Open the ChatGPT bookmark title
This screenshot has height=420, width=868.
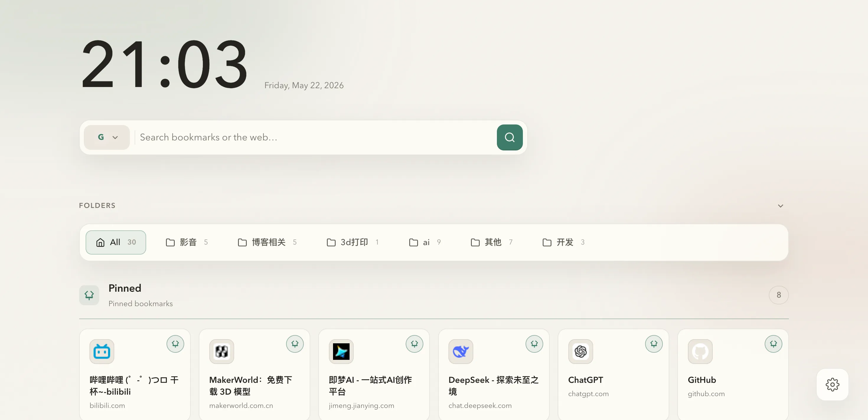point(586,380)
